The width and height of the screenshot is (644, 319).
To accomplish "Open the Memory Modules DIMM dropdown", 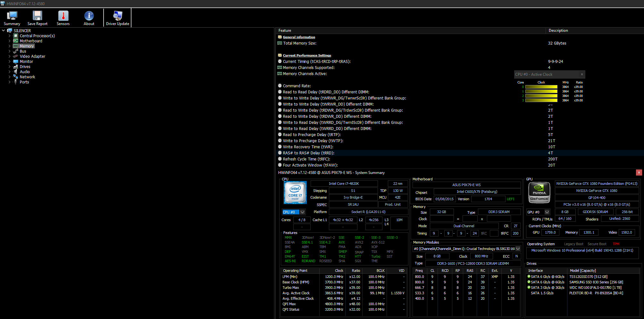I will [x=518, y=249].
